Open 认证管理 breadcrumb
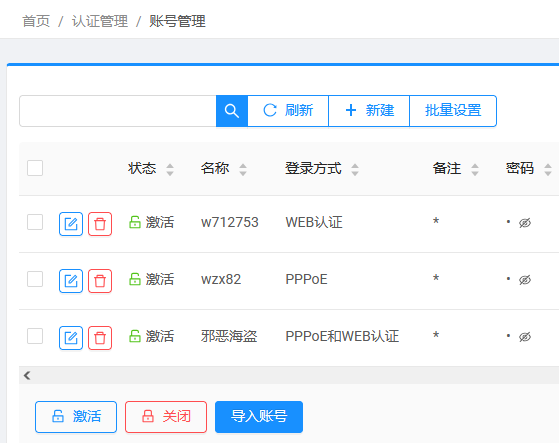The width and height of the screenshot is (559, 443). (x=100, y=21)
